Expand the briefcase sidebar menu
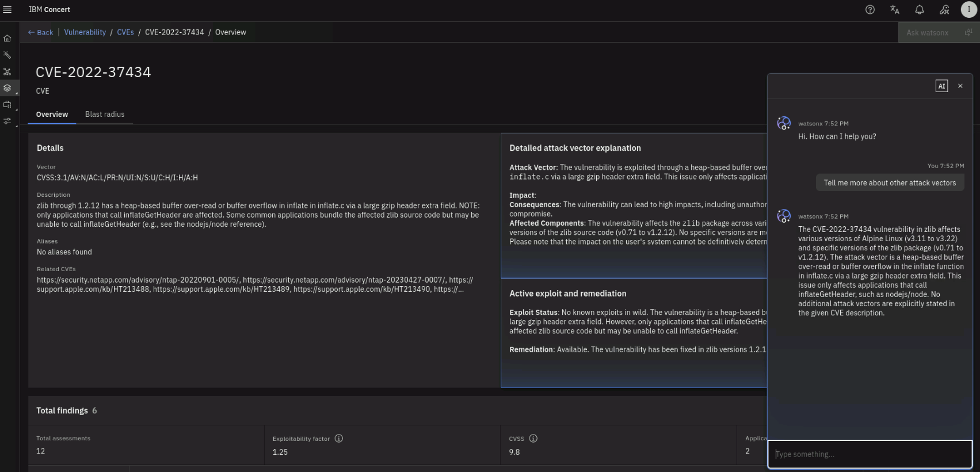 7,105
